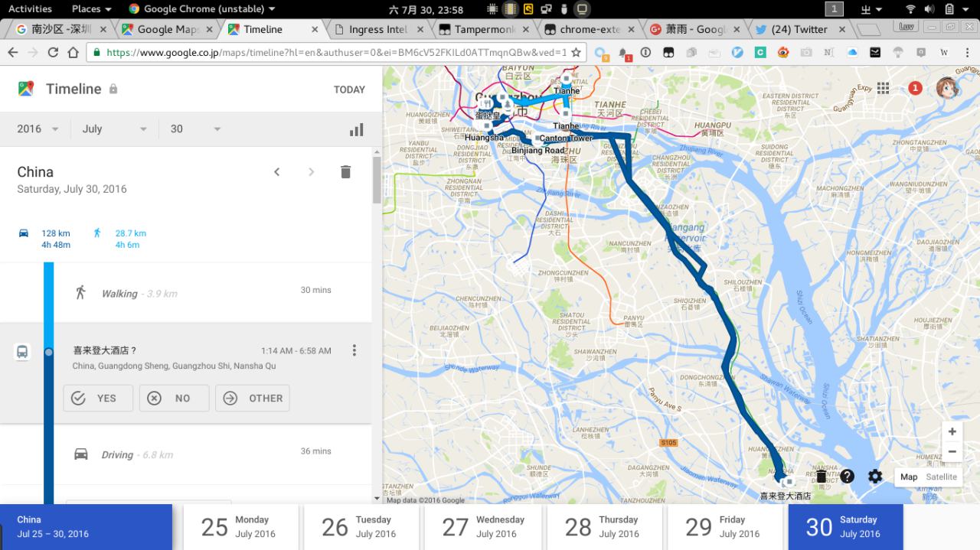The height and width of the screenshot is (550, 980).
Task: Open the map help question mark icon
Action: tap(847, 476)
